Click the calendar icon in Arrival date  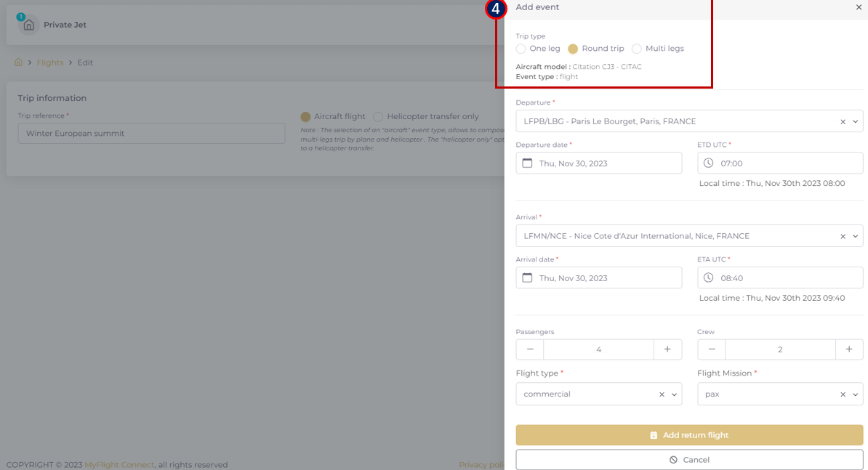528,278
